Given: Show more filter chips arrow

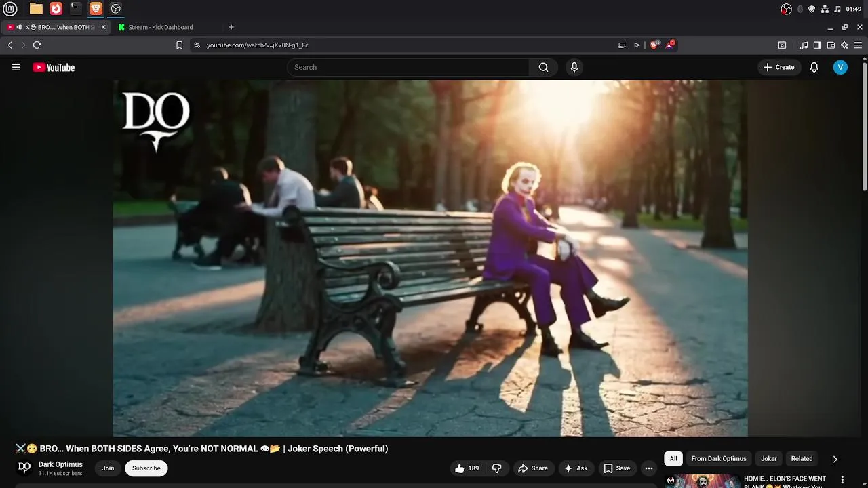Looking at the screenshot, I should 835,459.
